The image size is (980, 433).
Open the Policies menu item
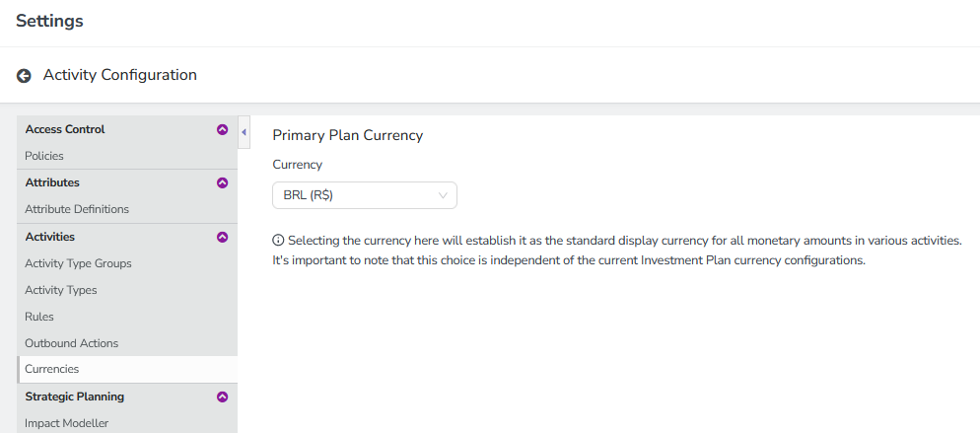tap(44, 156)
